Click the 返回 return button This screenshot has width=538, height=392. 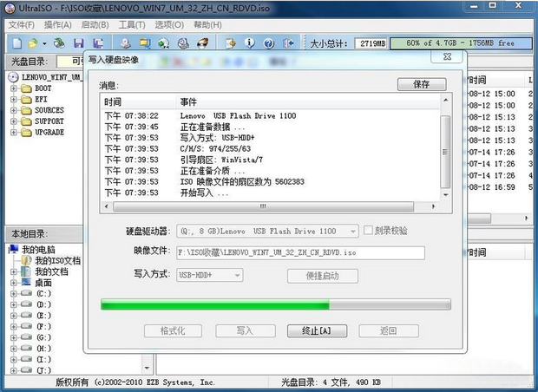pyautogui.click(x=389, y=331)
